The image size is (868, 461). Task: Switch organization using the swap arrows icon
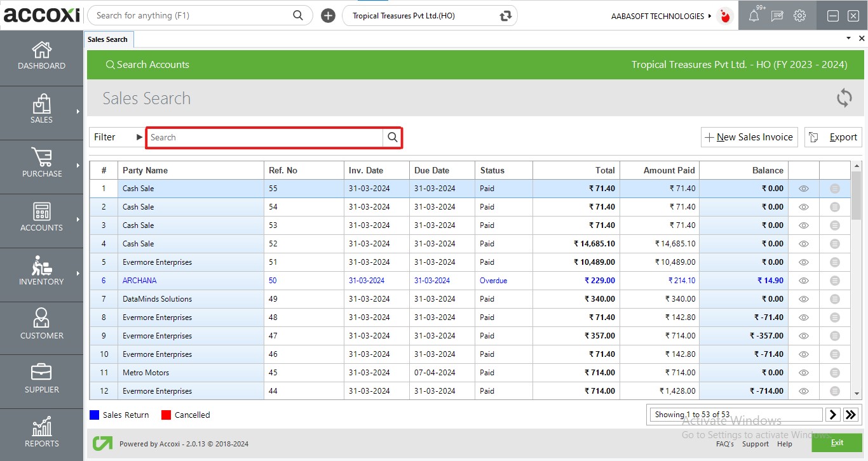[x=506, y=16]
